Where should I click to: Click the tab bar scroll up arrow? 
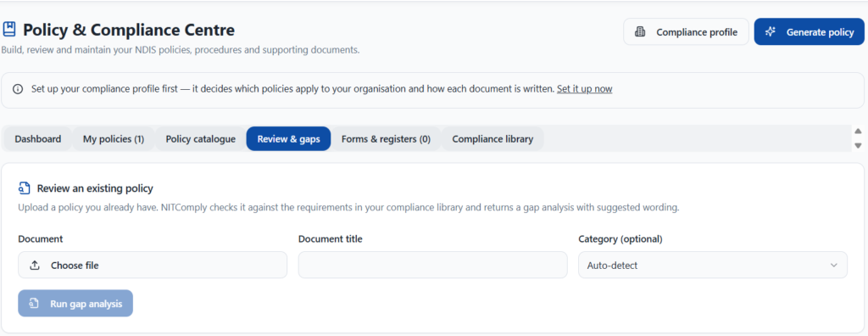tap(858, 132)
